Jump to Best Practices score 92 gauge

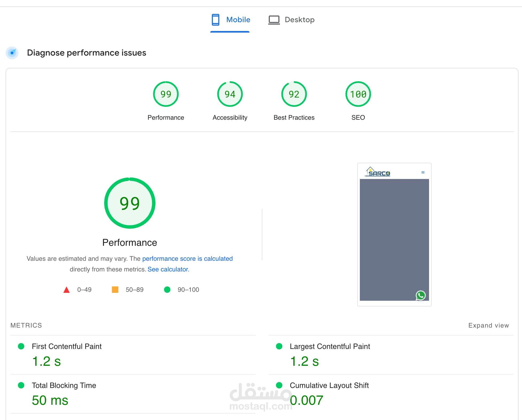pyautogui.click(x=294, y=94)
